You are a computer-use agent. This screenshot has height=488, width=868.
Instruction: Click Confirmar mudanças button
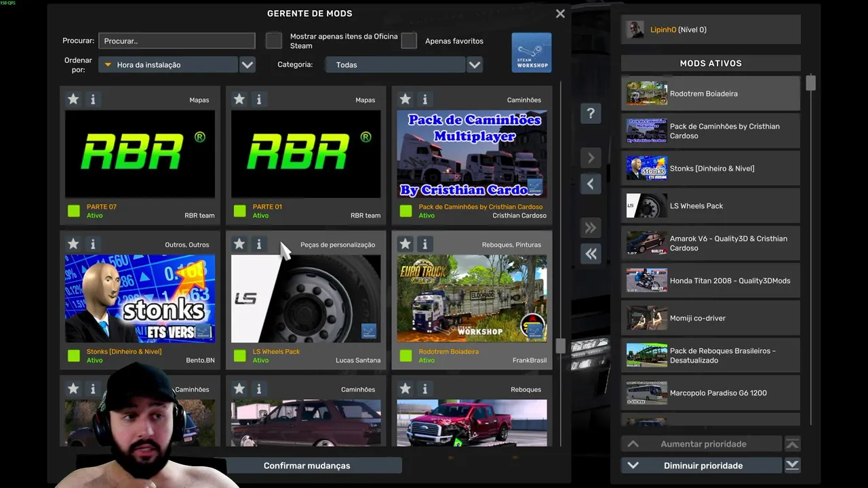pos(307,466)
